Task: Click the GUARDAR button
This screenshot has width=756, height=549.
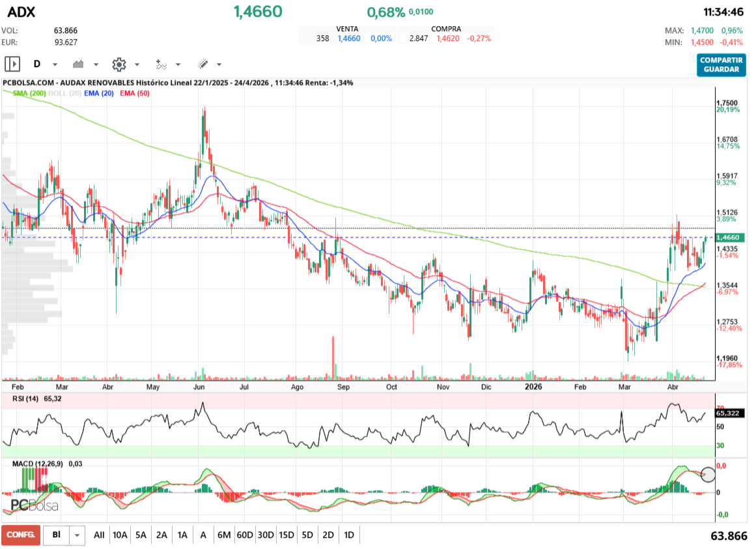Action: coord(721,67)
